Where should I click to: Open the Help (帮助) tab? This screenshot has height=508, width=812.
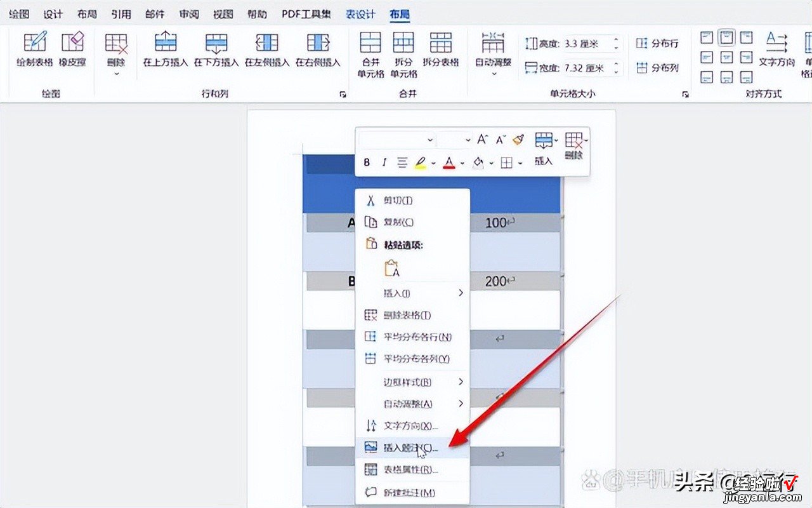pyautogui.click(x=257, y=14)
